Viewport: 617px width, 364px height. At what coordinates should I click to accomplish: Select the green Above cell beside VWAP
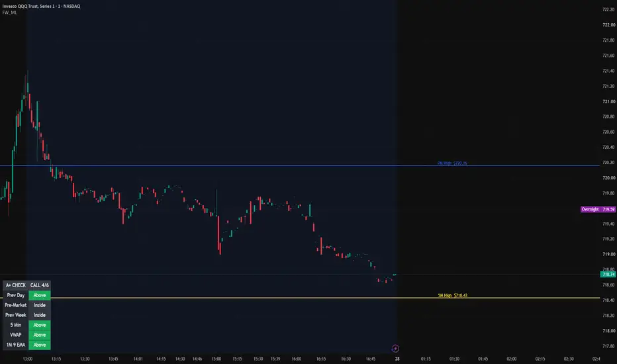39,335
